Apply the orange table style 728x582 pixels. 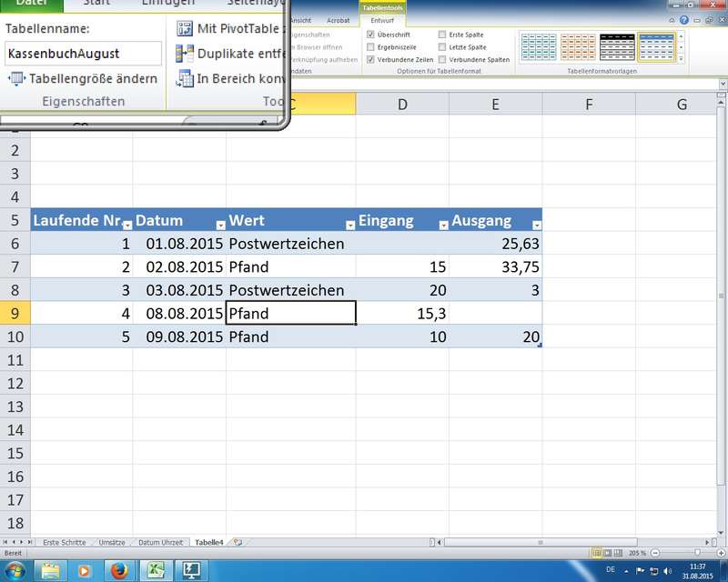pyautogui.click(x=578, y=47)
